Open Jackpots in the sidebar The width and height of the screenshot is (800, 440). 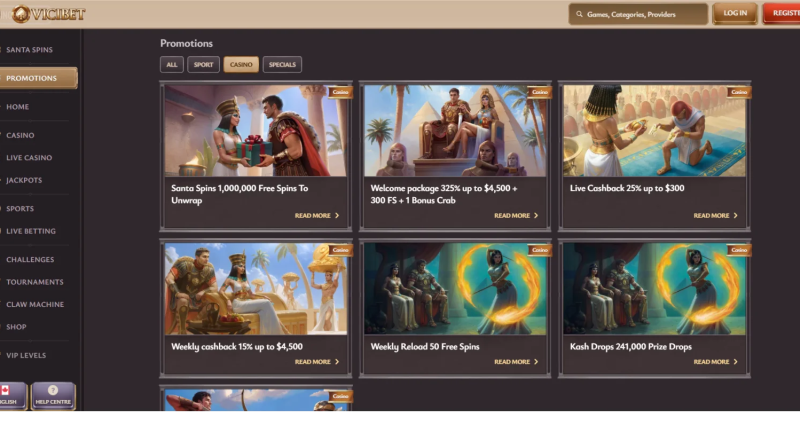[x=24, y=180]
